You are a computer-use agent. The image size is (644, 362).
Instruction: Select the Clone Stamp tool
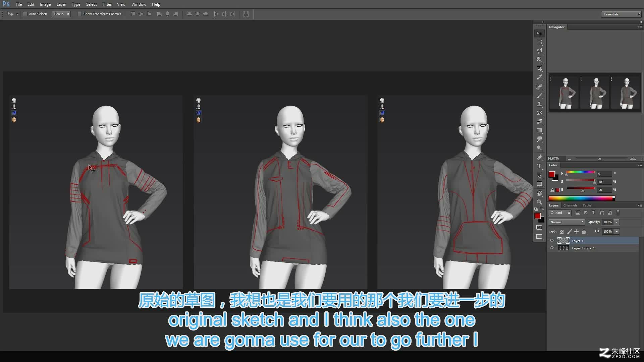pyautogui.click(x=539, y=104)
